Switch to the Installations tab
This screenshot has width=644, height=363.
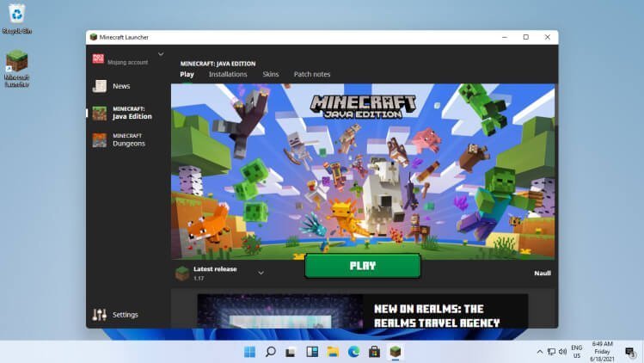pos(228,75)
